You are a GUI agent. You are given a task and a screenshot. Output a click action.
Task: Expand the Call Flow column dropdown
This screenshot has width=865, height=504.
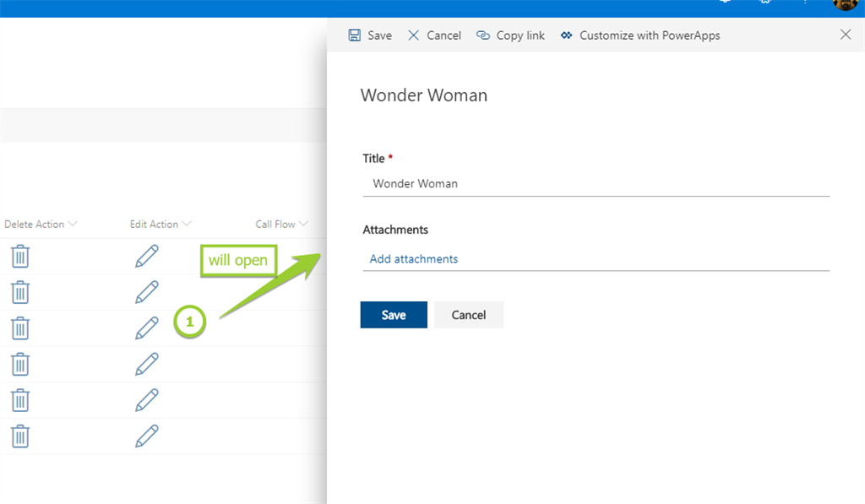coord(302,225)
